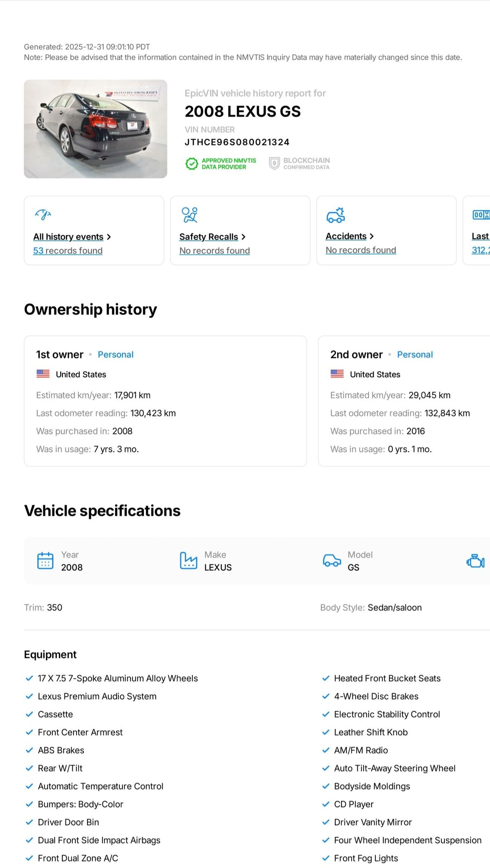
Task: Click the speedometer icon above All history events
Action: pyautogui.click(x=43, y=215)
